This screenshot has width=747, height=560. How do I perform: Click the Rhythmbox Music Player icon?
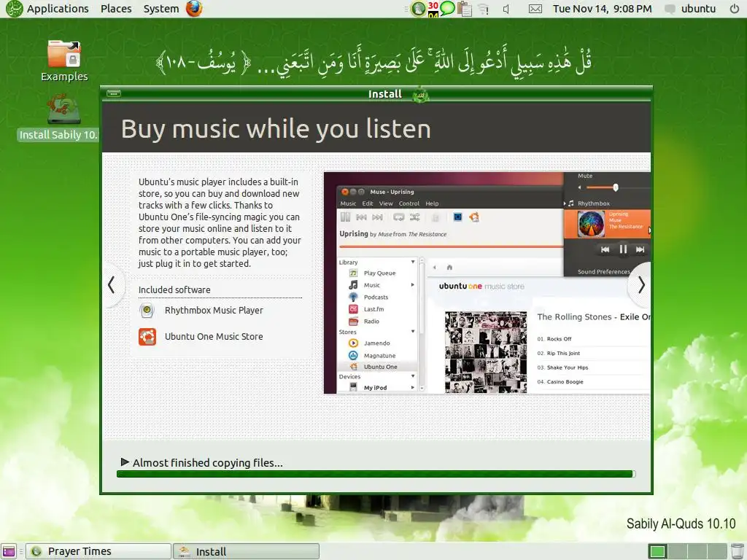click(x=147, y=311)
